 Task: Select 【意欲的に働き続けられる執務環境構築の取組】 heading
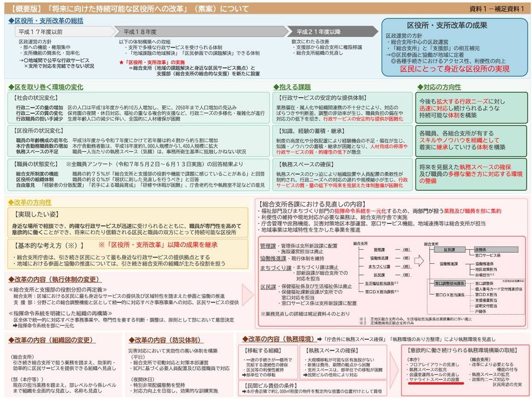click(x=463, y=350)
